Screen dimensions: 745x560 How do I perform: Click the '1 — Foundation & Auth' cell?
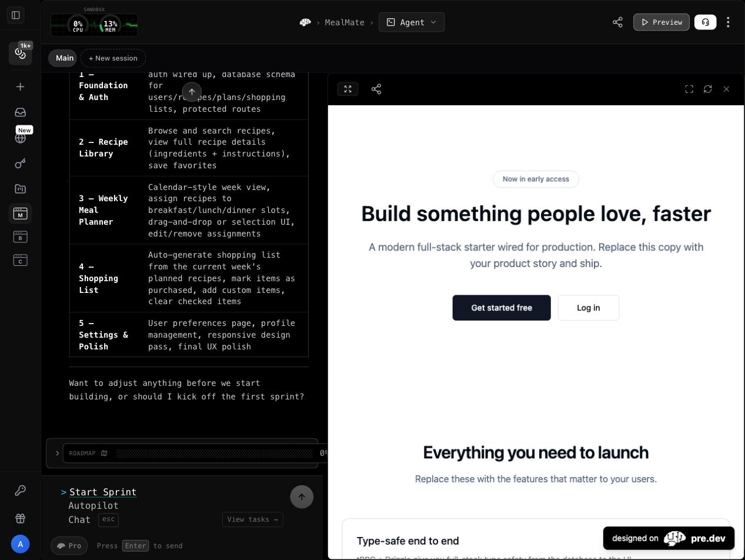tap(103, 86)
